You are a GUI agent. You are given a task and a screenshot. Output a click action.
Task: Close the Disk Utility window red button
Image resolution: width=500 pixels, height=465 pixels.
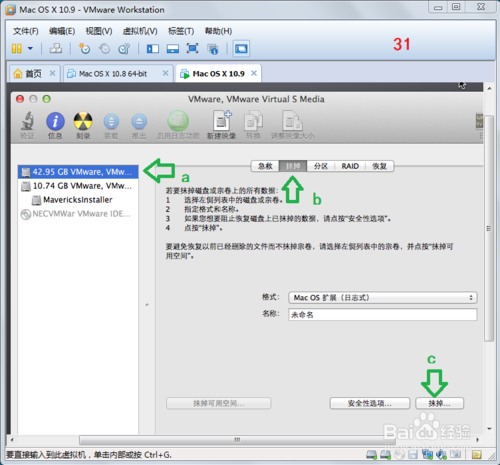tap(20, 99)
